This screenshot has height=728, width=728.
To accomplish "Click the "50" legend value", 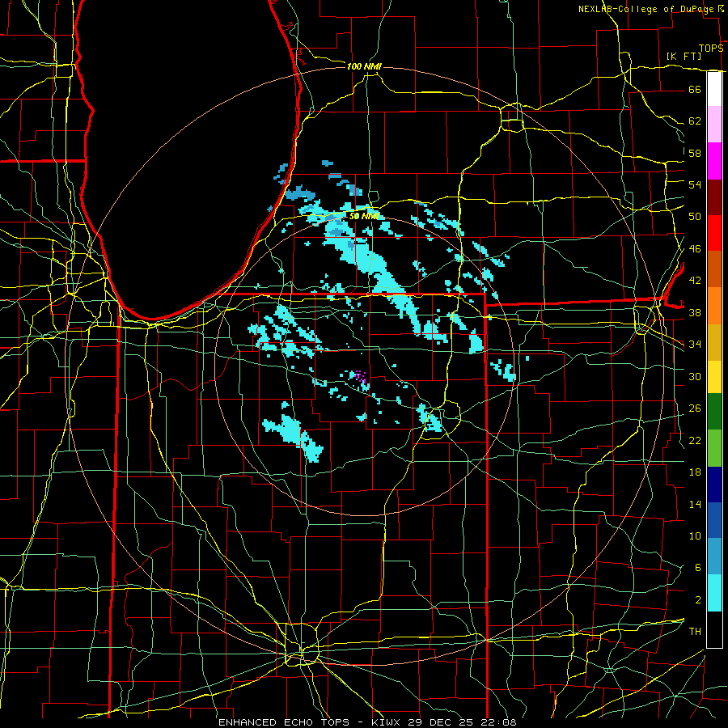I will point(695,216).
